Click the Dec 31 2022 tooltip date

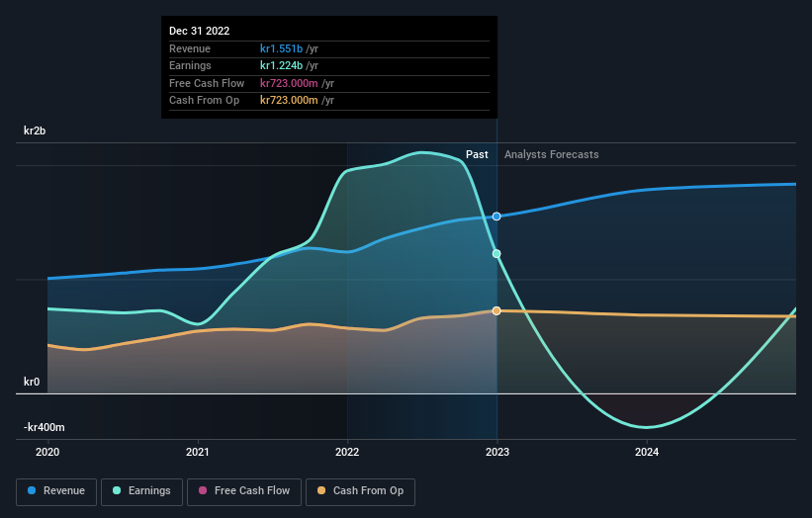pyautogui.click(x=200, y=31)
